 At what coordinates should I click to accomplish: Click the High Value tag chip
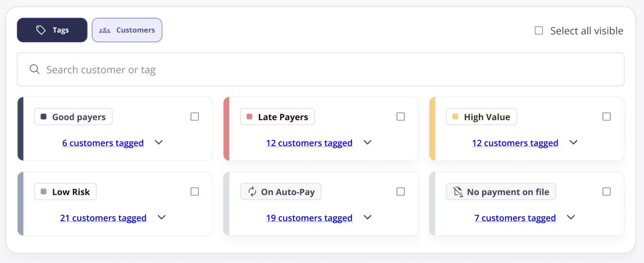tap(481, 117)
